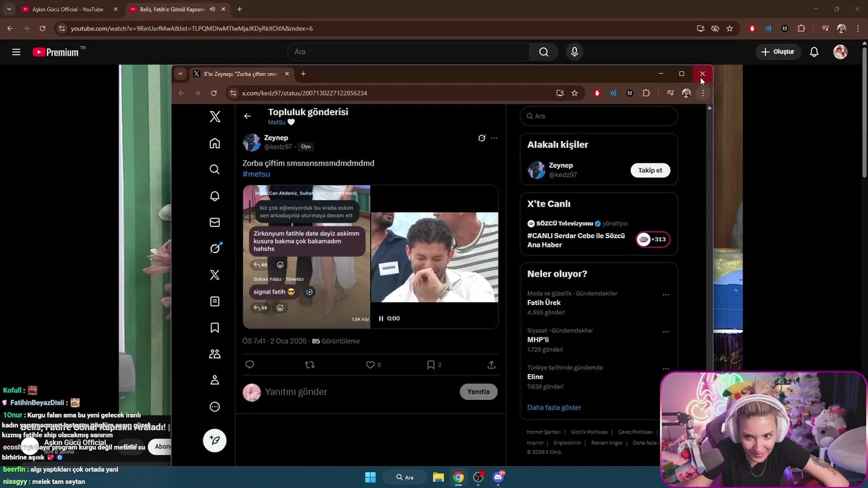868x488 pixels.
Task: Repost the tweet using retweet icon
Action: [x=310, y=365]
